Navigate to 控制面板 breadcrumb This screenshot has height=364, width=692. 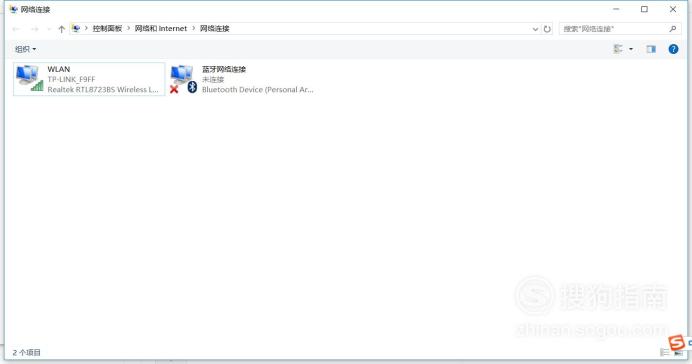tap(107, 29)
